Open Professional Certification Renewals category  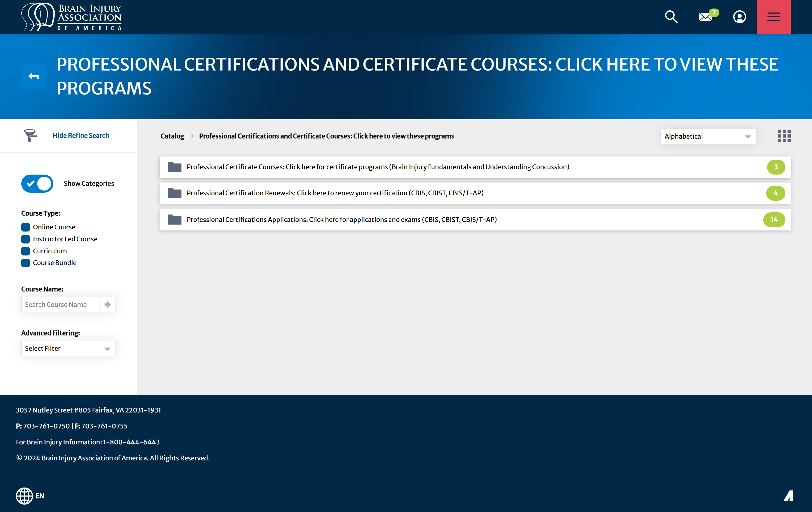coord(475,193)
